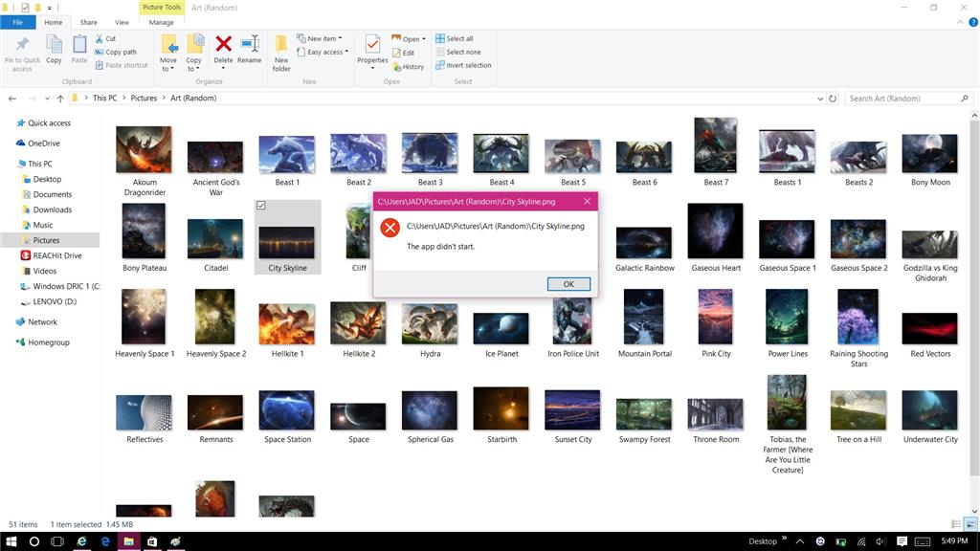Click the file list vertical scrollbar
The width and height of the screenshot is (980, 551).
[x=973, y=298]
